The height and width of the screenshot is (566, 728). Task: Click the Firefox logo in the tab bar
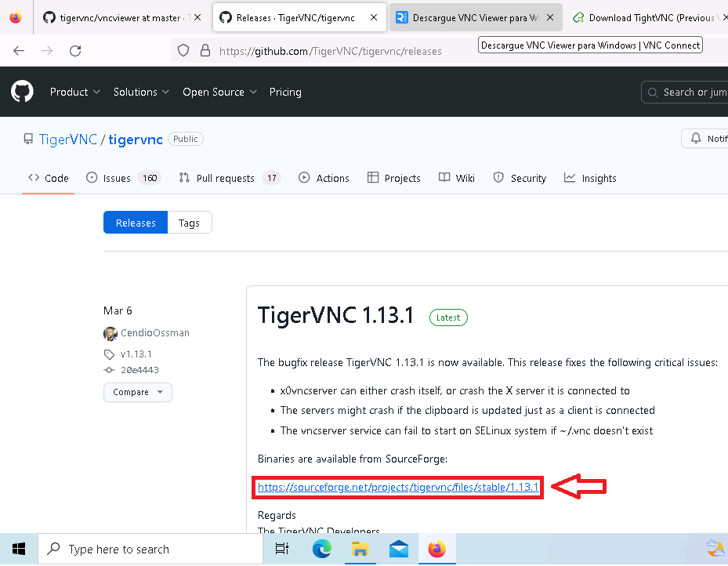pyautogui.click(x=16, y=18)
